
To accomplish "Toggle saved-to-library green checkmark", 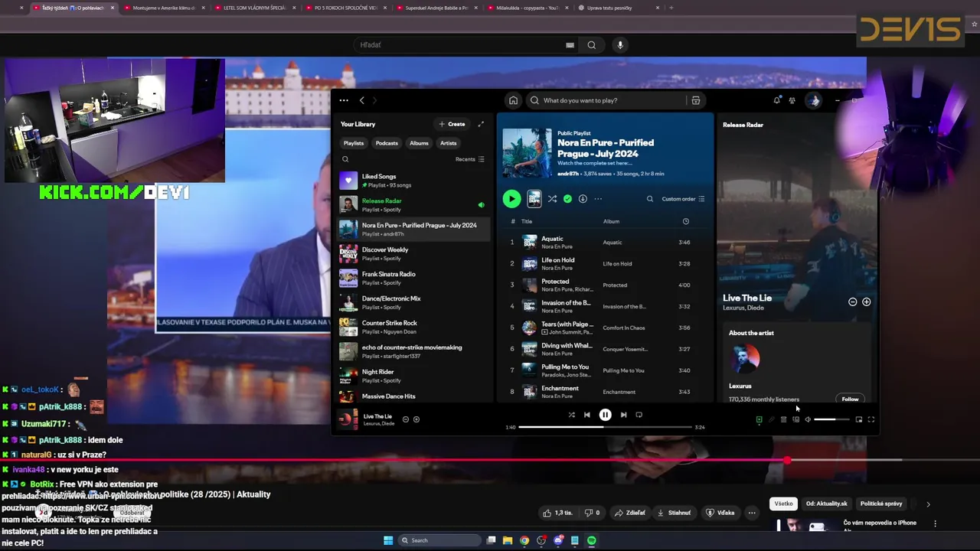I will (x=567, y=199).
